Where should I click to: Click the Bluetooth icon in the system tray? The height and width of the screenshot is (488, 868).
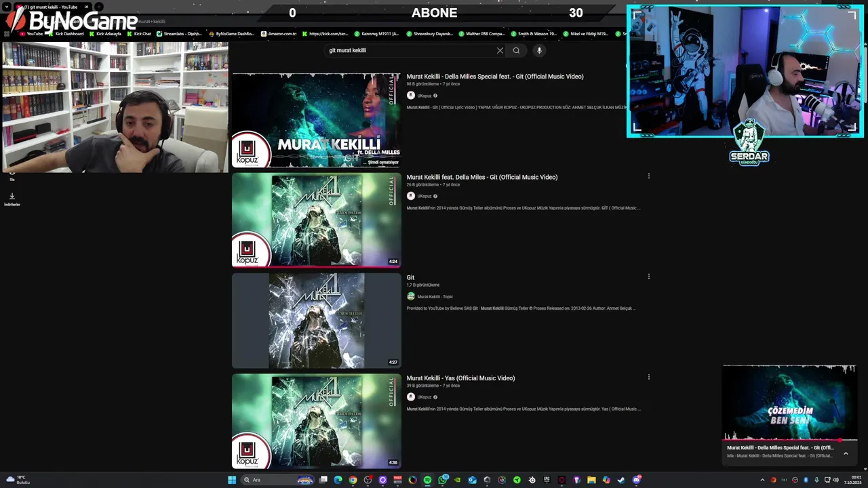[x=806, y=480]
